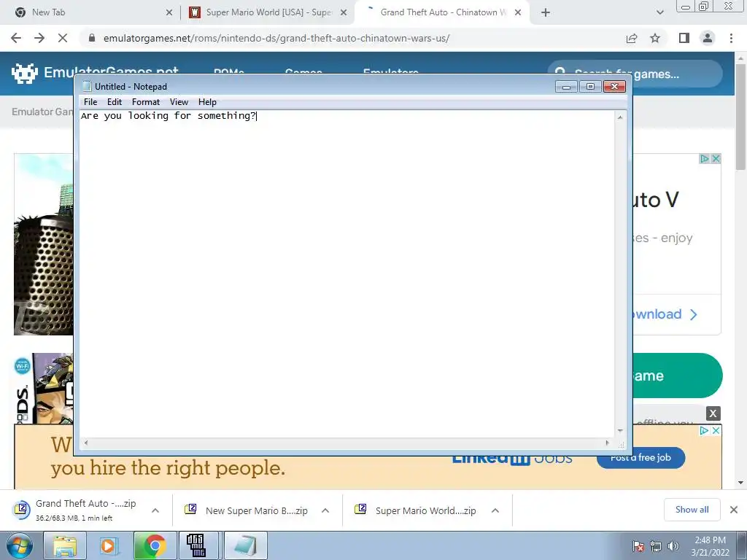Close the New Tab browser tab
Screen dimensions: 747x560
click(x=169, y=13)
